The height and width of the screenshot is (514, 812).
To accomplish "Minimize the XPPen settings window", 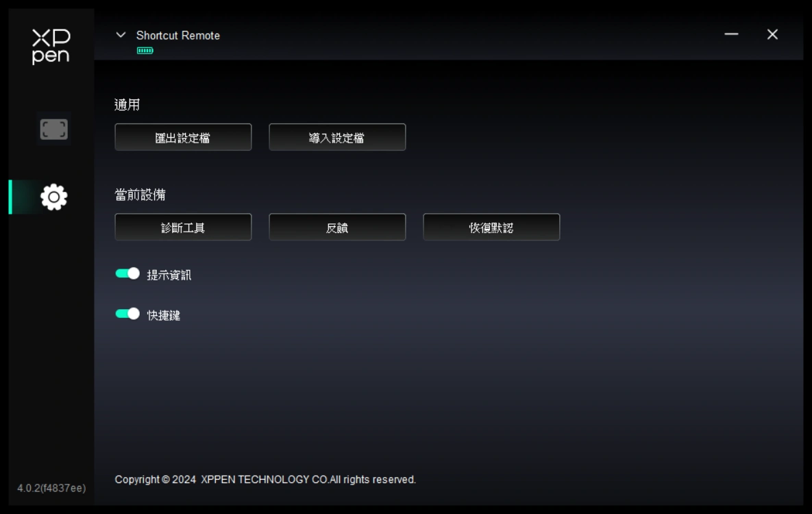I will pos(731,34).
